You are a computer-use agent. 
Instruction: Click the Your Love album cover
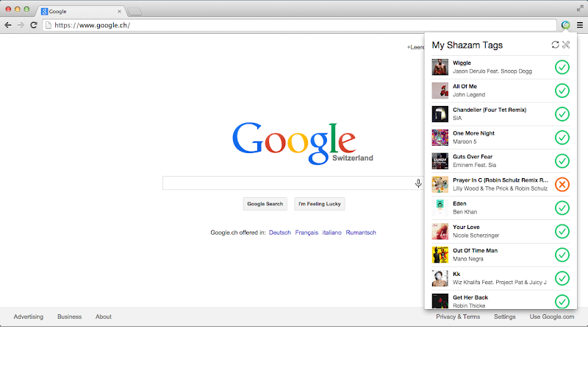pyautogui.click(x=440, y=231)
